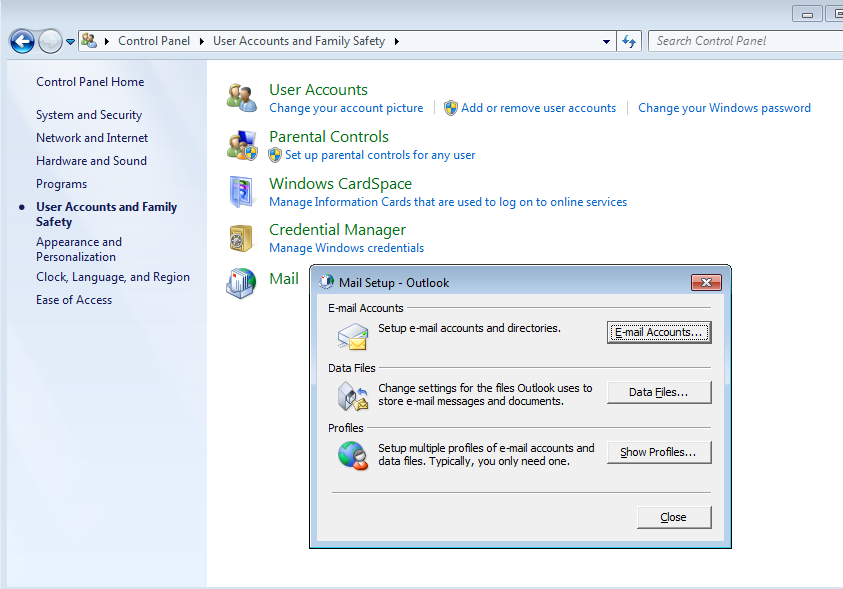Click Change your Windows password
The width and height of the screenshot is (843, 589).
click(x=724, y=108)
